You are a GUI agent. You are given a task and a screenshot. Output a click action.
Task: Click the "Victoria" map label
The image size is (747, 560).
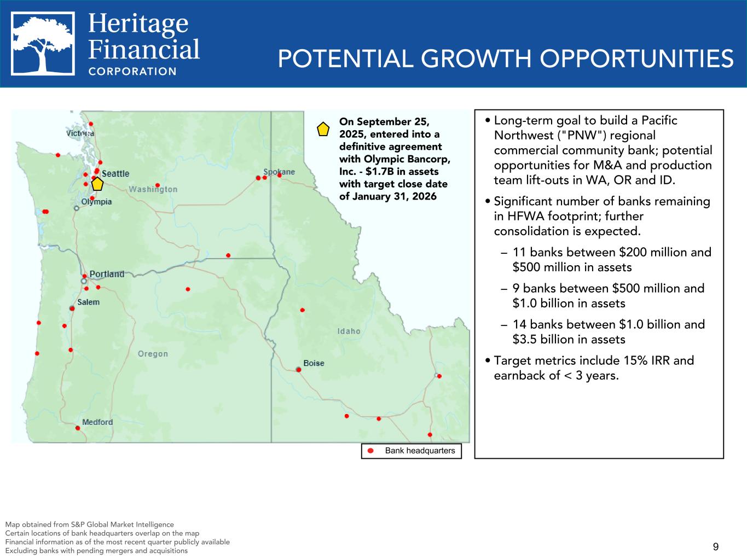click(x=80, y=133)
